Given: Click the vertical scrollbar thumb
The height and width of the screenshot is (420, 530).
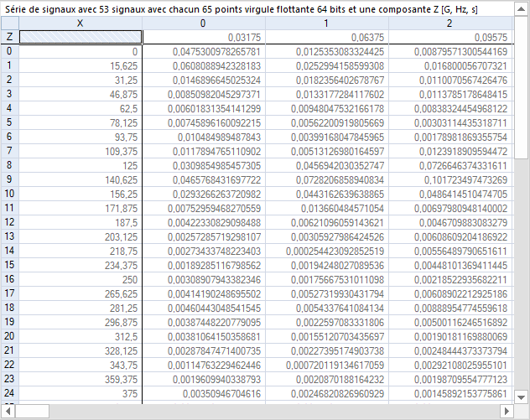Looking at the screenshot, I should tap(521, 87).
